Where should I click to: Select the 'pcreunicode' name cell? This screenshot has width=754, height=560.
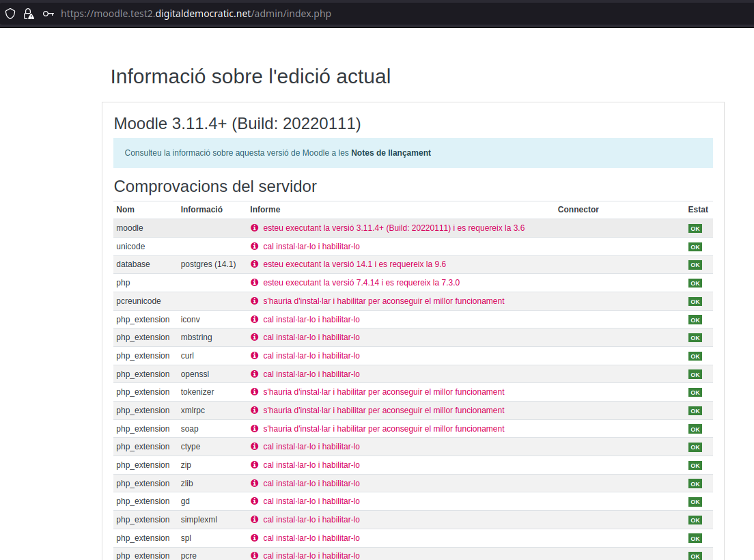click(x=139, y=301)
